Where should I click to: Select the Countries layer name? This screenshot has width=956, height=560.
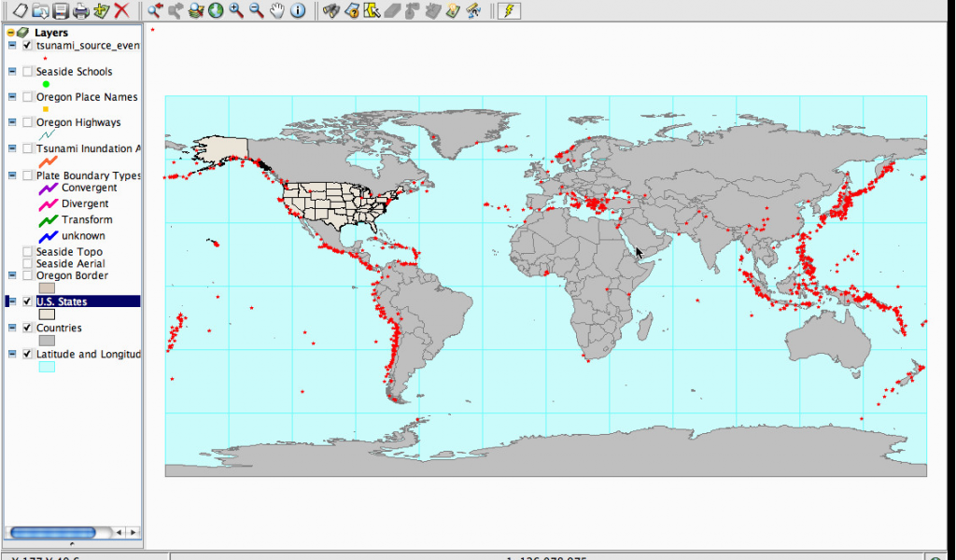point(59,328)
